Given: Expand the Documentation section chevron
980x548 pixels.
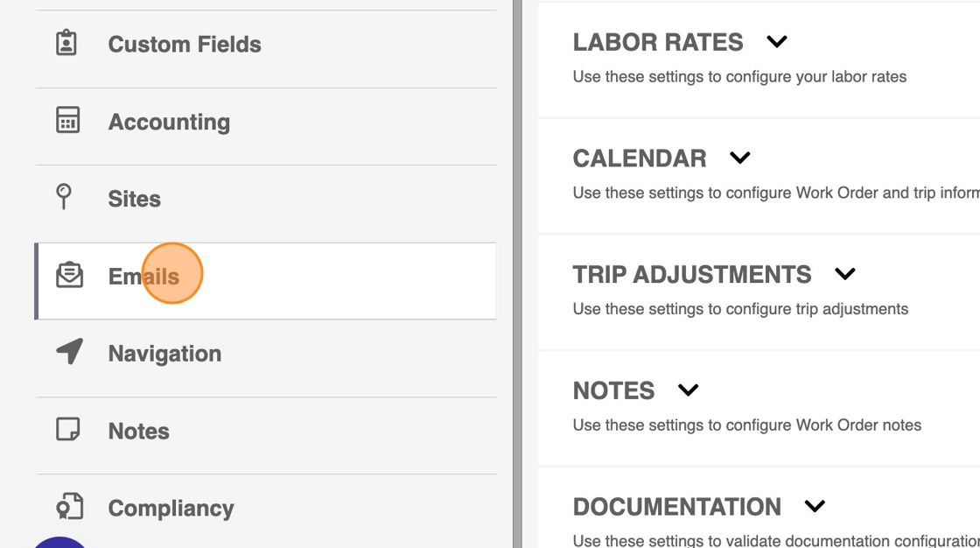Looking at the screenshot, I should (x=815, y=507).
